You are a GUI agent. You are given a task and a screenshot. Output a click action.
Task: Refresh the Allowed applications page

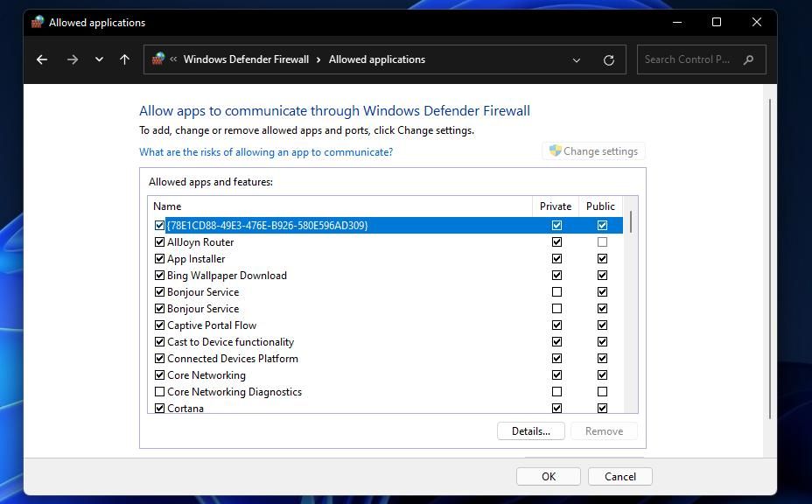pyautogui.click(x=609, y=60)
